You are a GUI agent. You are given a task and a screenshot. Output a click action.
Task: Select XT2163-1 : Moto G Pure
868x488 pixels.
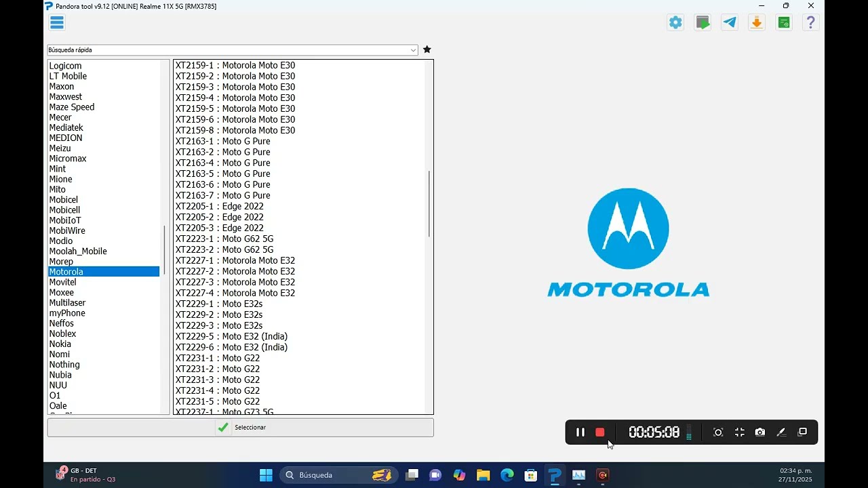coord(223,141)
